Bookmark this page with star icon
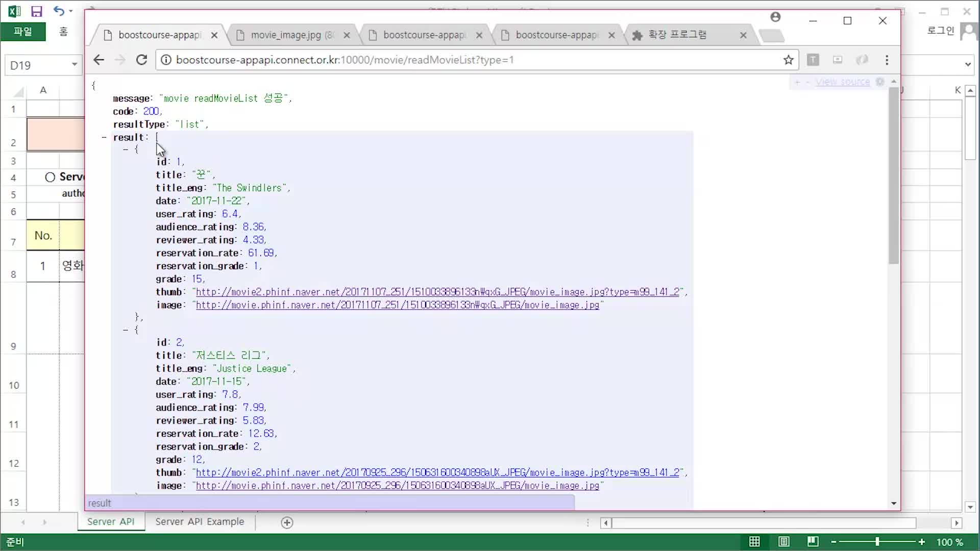The height and width of the screenshot is (551, 980). [789, 60]
